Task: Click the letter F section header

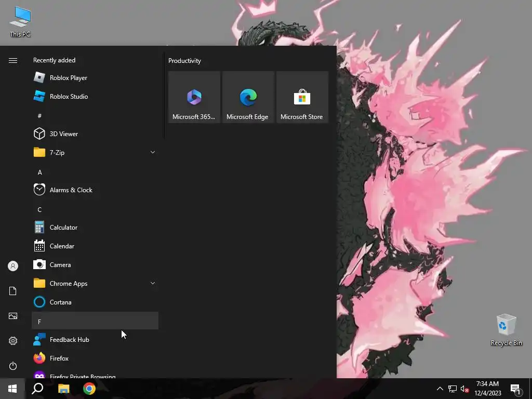Action: pyautogui.click(x=95, y=321)
